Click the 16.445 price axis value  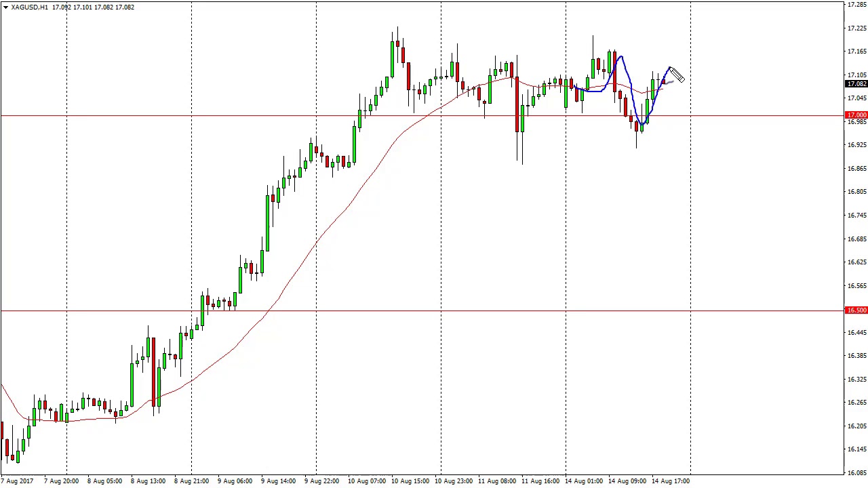coord(856,333)
